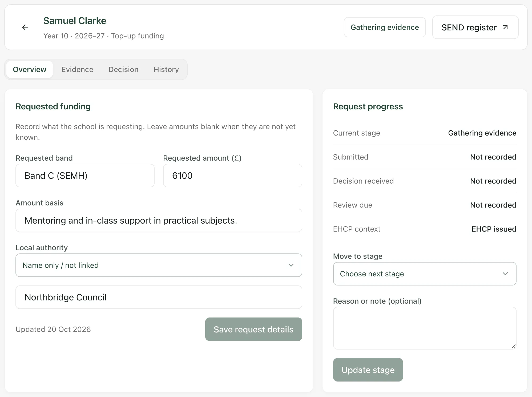Click into the Requested band field
The width and height of the screenshot is (532, 397).
click(x=85, y=176)
